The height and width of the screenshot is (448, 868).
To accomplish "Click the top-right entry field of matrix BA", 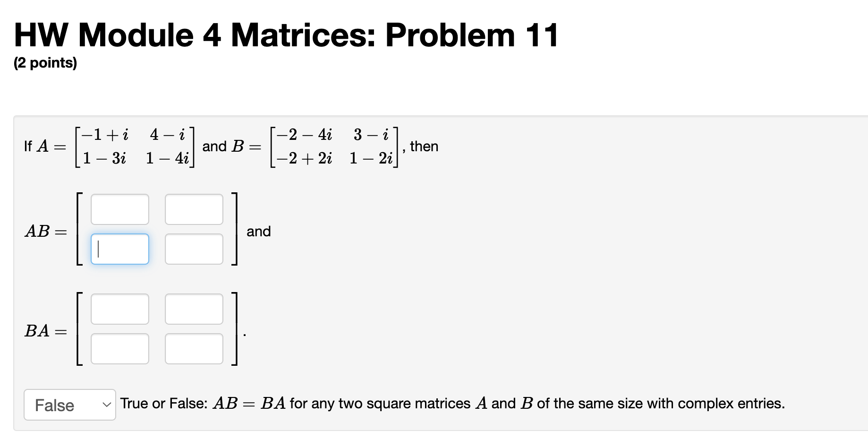I will pos(194,309).
